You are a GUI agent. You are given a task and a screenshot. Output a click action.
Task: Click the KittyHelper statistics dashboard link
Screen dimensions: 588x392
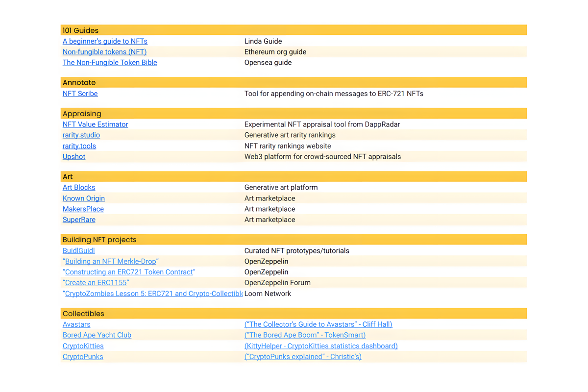[321, 346]
